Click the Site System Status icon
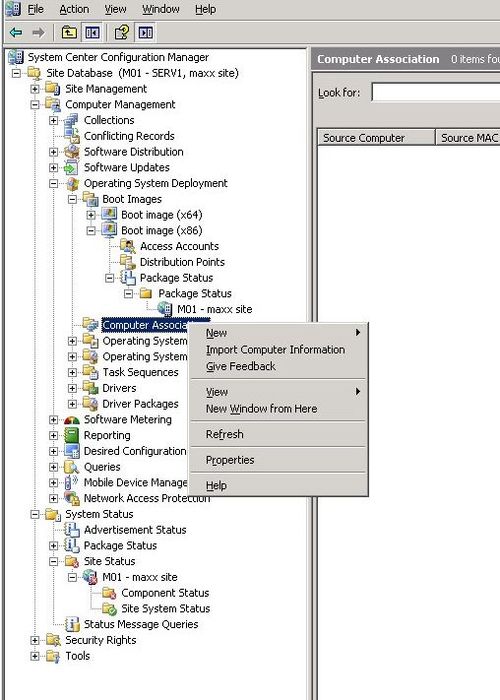This screenshot has width=500, height=700. tap(109, 608)
